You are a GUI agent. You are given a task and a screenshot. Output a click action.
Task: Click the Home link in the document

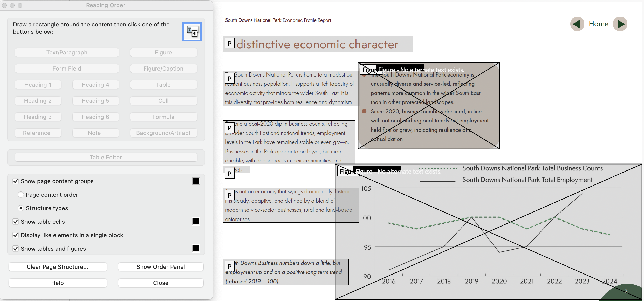[599, 24]
